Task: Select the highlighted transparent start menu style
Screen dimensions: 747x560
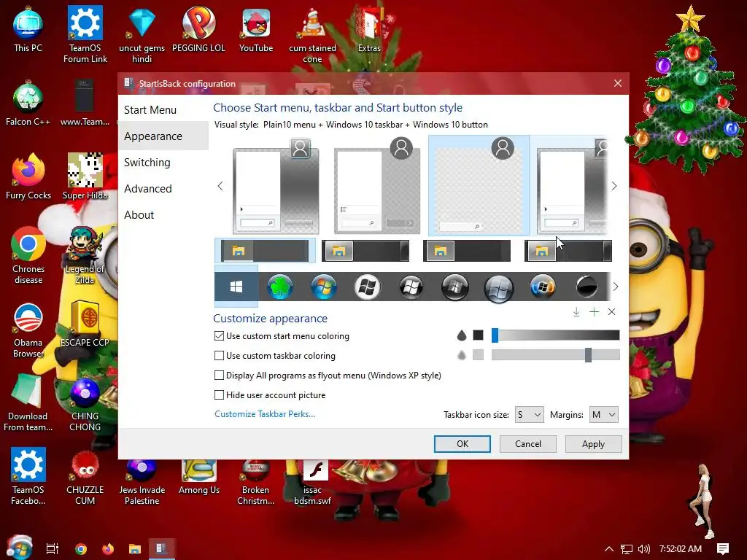Action: point(479,186)
